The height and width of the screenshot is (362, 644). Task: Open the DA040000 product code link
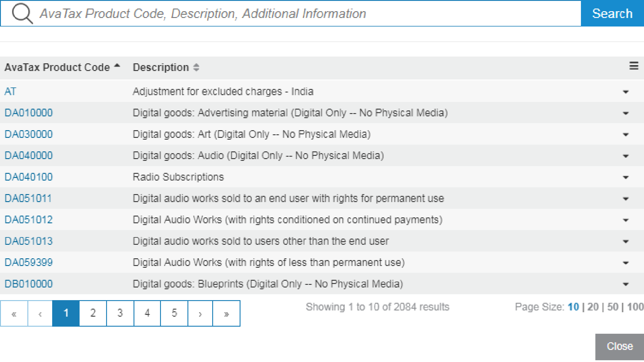(x=29, y=156)
